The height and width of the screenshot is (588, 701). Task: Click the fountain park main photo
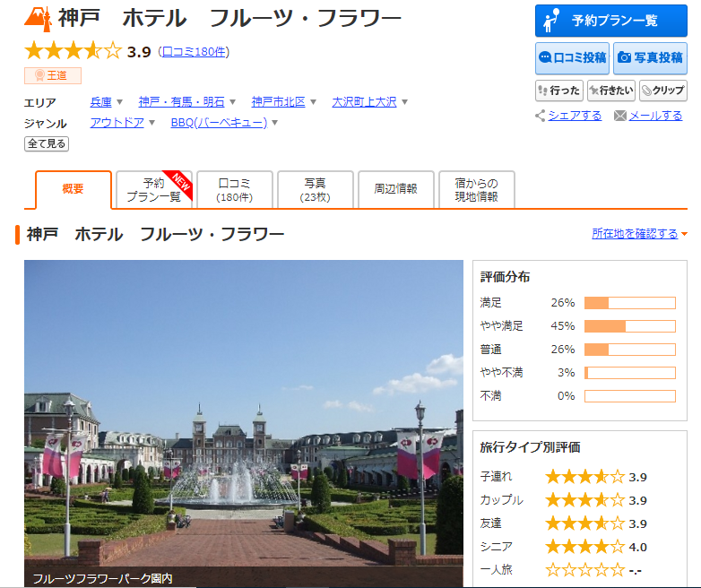click(x=244, y=421)
